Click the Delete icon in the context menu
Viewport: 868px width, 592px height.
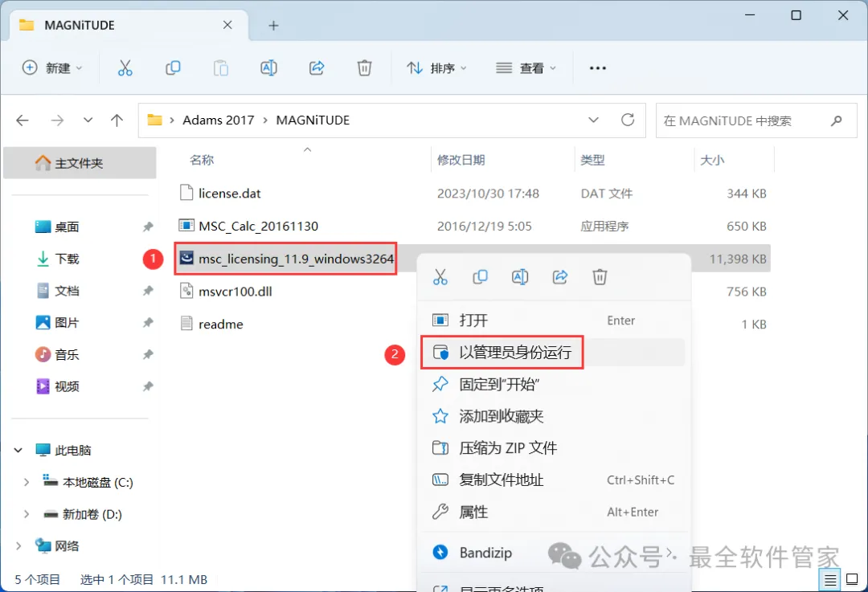coord(600,276)
